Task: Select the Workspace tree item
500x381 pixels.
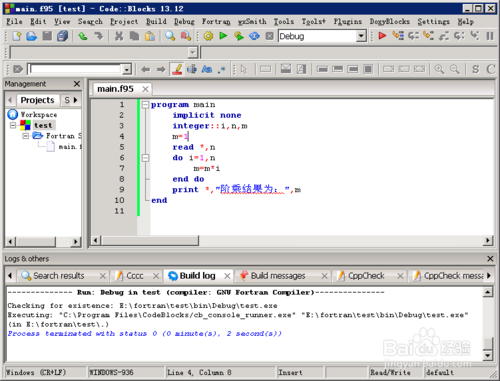Action: click(x=39, y=115)
